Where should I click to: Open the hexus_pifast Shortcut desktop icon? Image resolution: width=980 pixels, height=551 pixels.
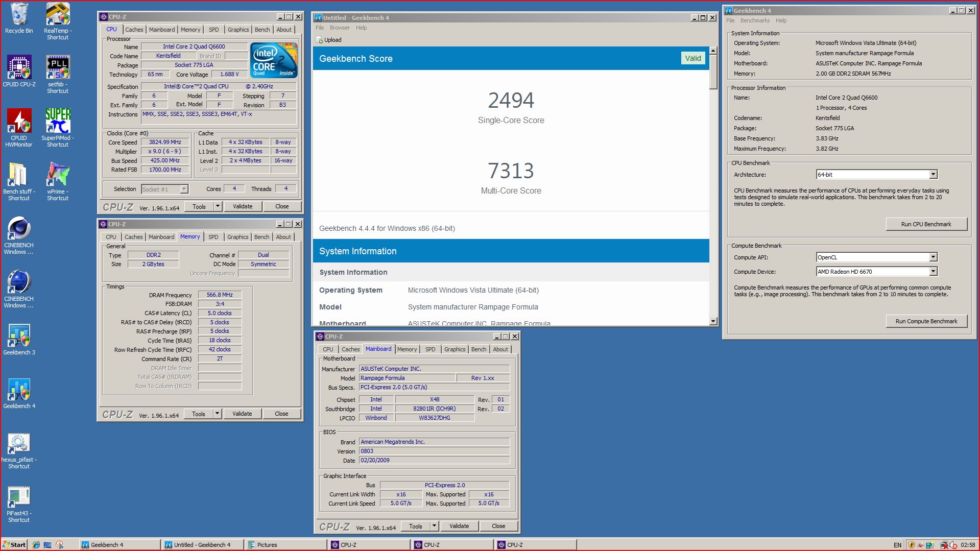coord(19,451)
